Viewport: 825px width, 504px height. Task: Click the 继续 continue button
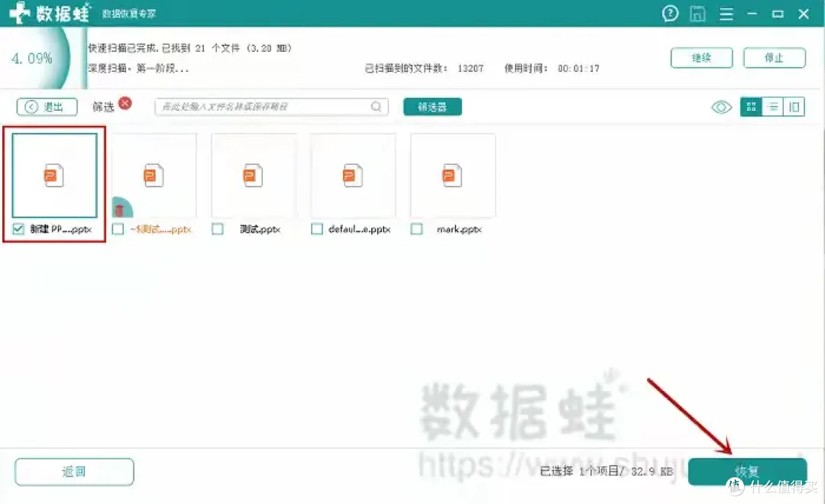(x=701, y=58)
